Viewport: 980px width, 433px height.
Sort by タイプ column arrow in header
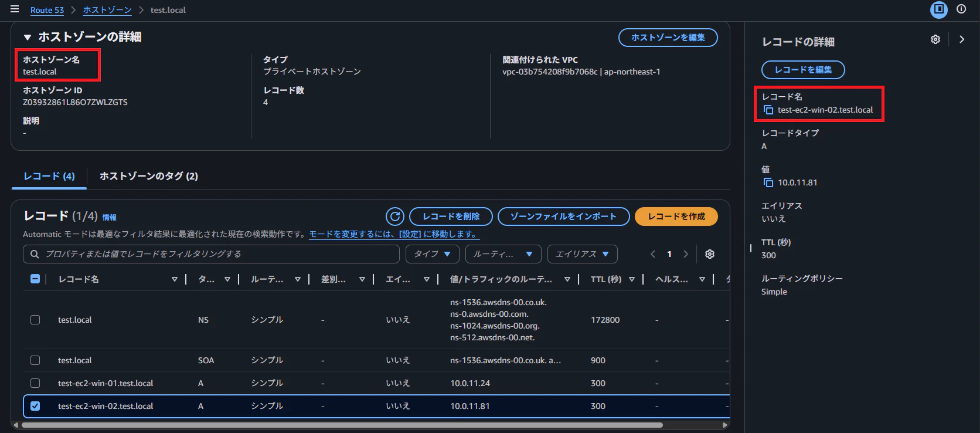(x=227, y=279)
